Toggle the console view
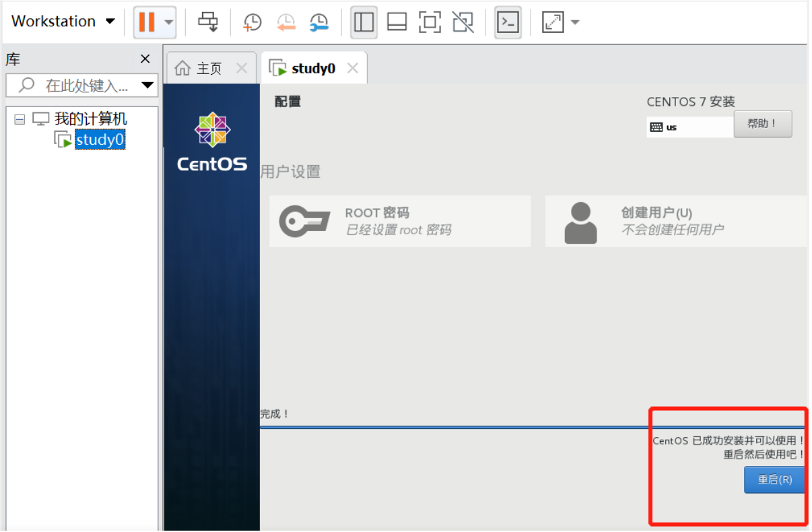Screen dimensions: 812x532 click(508, 22)
